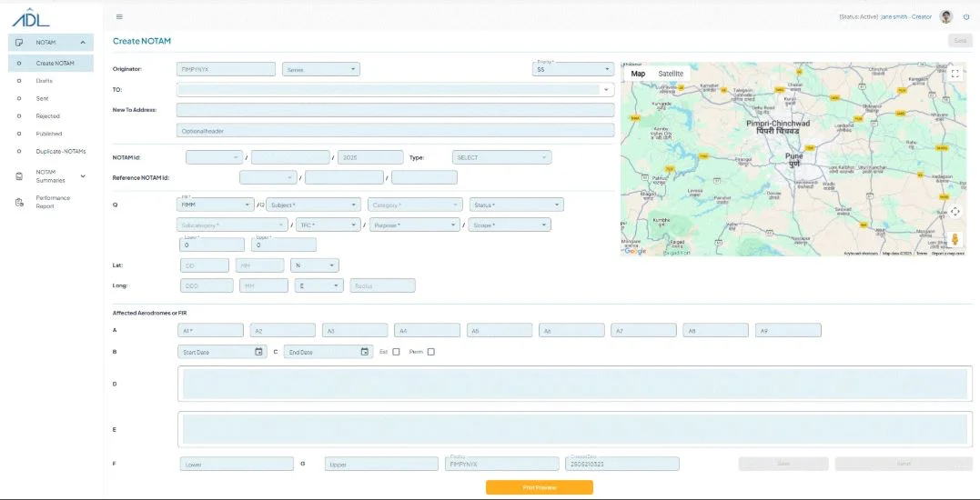Open the Priority SS dropdown
The height and width of the screenshot is (500, 980).
pyautogui.click(x=573, y=69)
